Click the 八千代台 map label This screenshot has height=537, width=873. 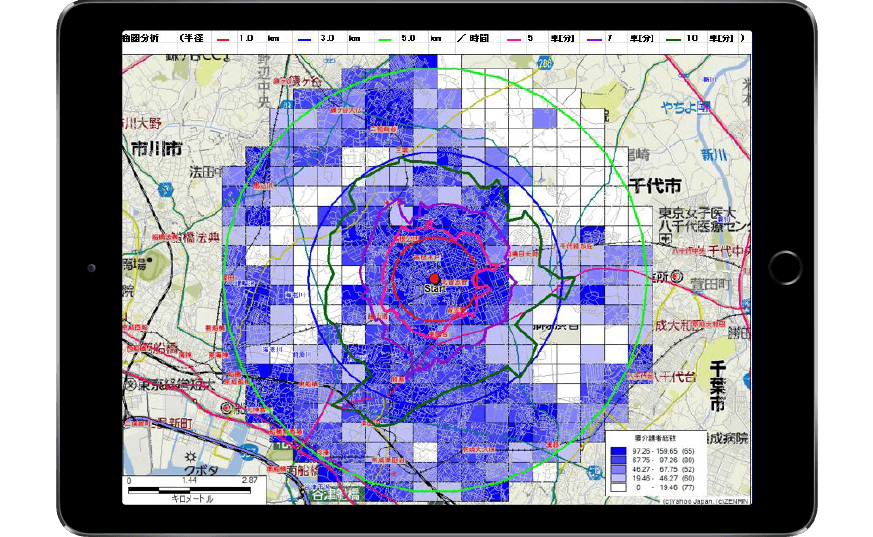pyautogui.click(x=673, y=377)
